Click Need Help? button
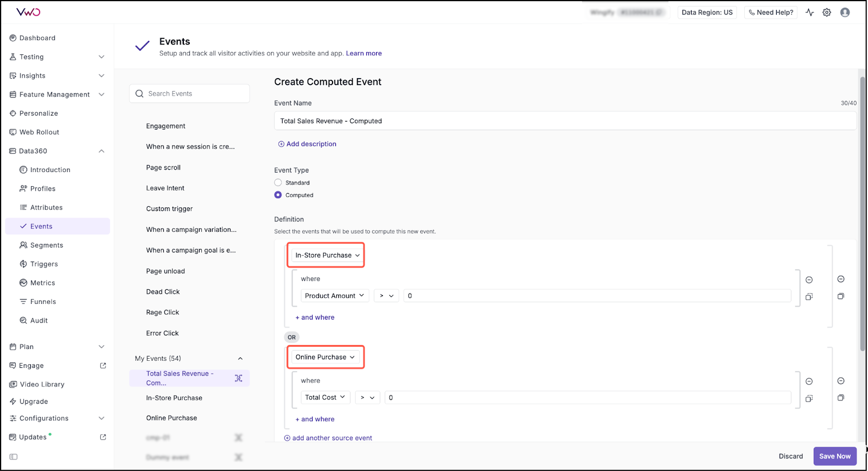Screen dimensions: 868x471 (771, 12)
